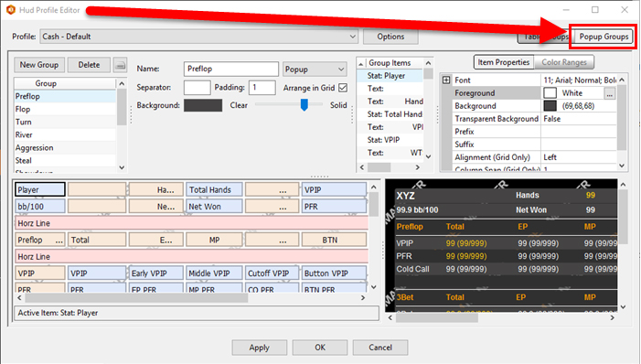Click the Delete group button
The width and height of the screenshot is (641, 364).
pyautogui.click(x=89, y=65)
